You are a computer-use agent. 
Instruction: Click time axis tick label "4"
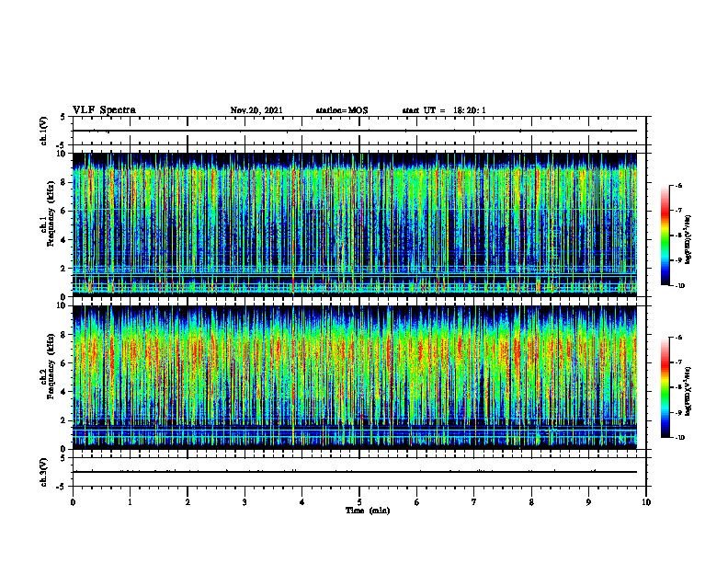tap(302, 502)
